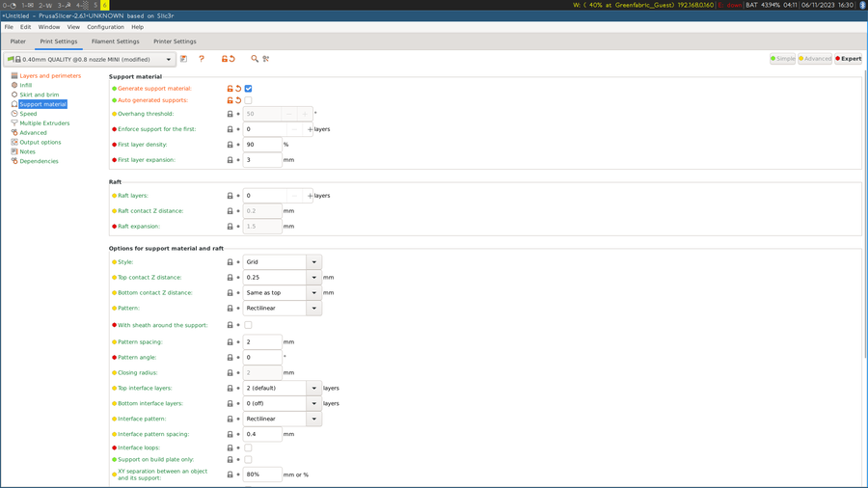Select Skirt and brim page
This screenshot has height=488, width=868.
click(x=39, y=95)
